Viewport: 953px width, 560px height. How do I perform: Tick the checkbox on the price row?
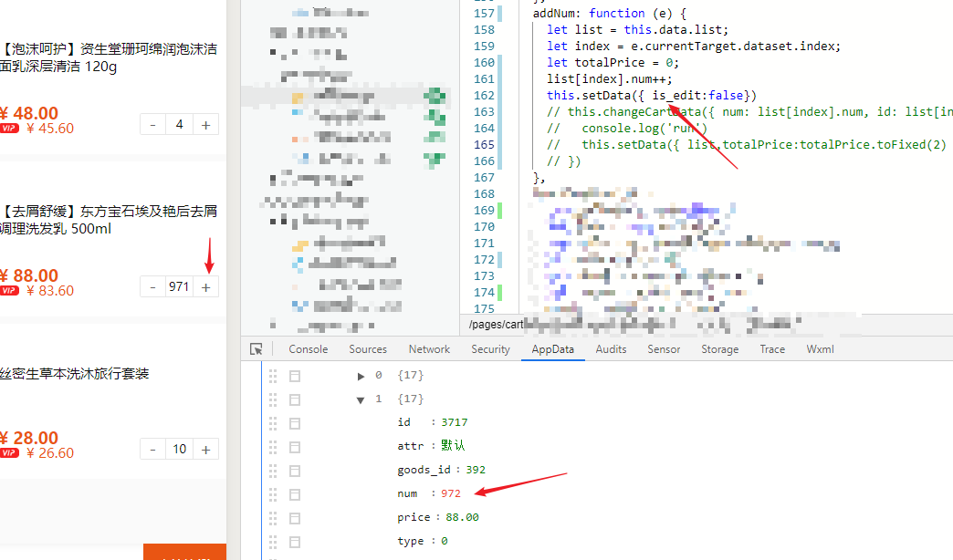click(x=295, y=518)
